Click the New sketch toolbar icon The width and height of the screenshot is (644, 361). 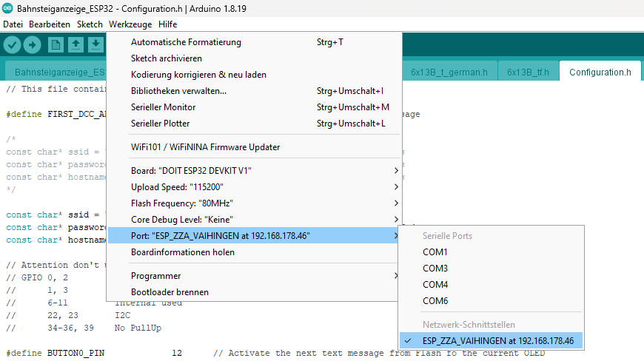[x=56, y=45]
